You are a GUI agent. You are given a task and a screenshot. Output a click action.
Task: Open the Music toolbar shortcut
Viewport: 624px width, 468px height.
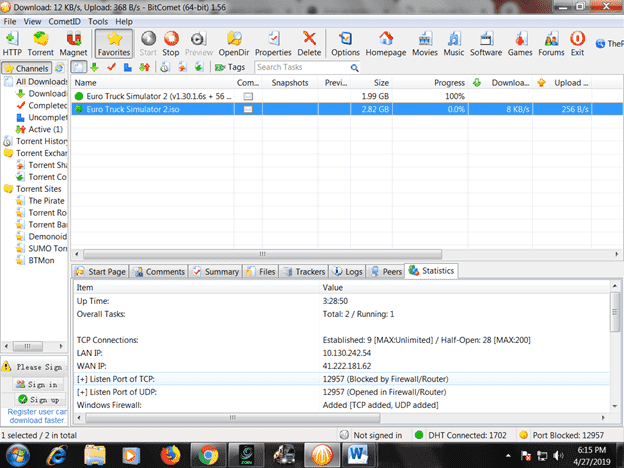pos(454,44)
